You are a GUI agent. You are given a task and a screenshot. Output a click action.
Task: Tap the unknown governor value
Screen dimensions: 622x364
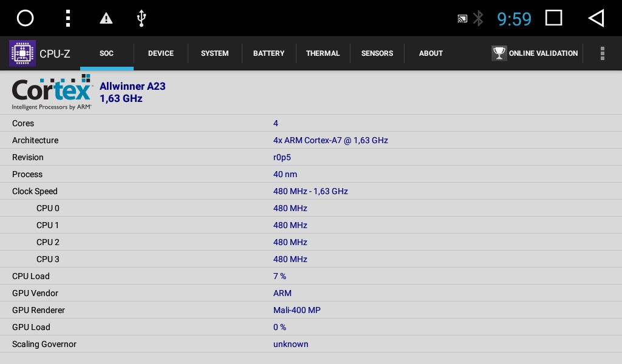coord(291,344)
